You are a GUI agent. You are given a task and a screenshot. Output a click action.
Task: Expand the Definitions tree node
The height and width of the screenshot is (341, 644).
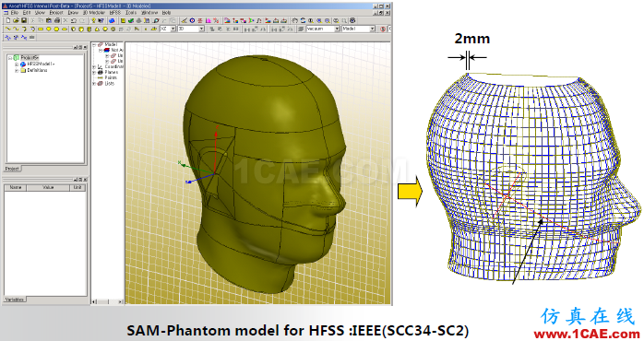[x=17, y=71]
